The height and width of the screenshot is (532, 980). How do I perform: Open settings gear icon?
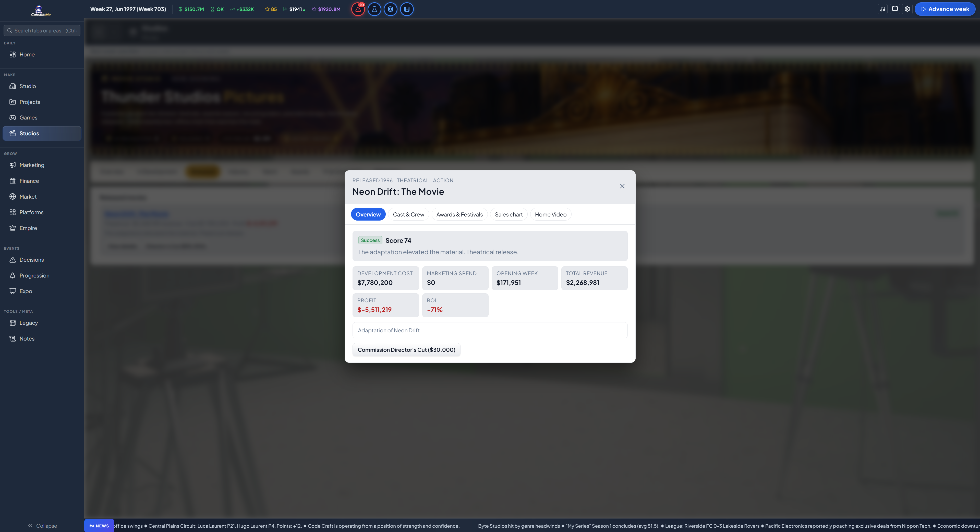pos(907,9)
